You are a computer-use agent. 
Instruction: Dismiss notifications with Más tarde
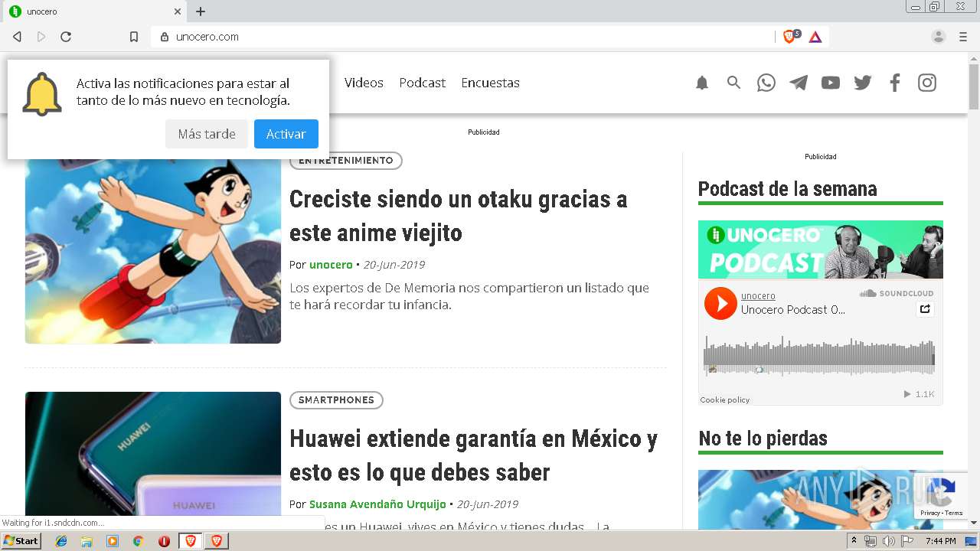[x=207, y=134]
